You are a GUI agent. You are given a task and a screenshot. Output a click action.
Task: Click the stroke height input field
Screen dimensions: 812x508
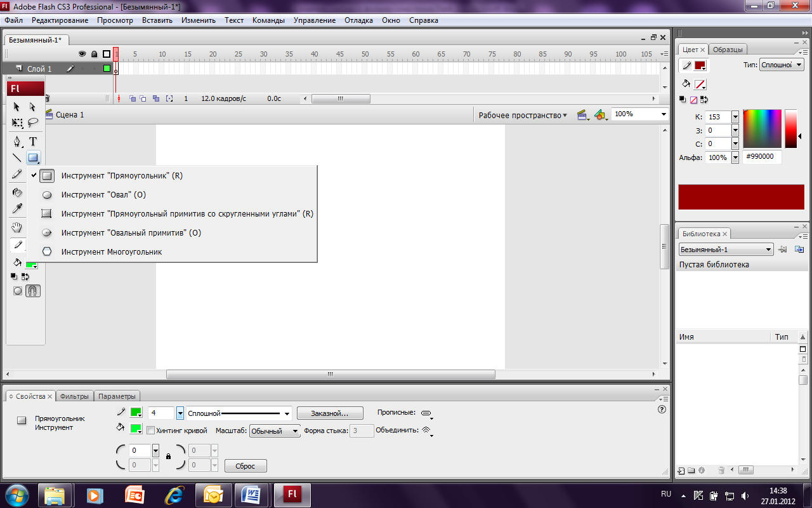pyautogui.click(x=161, y=413)
